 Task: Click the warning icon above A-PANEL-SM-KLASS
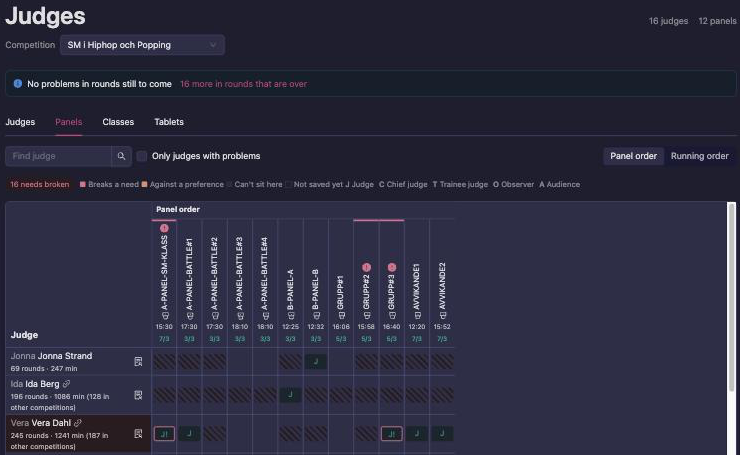(164, 228)
